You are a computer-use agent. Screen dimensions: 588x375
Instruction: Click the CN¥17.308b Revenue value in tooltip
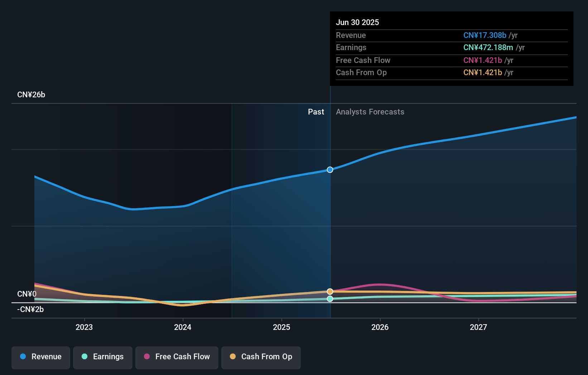pyautogui.click(x=485, y=35)
